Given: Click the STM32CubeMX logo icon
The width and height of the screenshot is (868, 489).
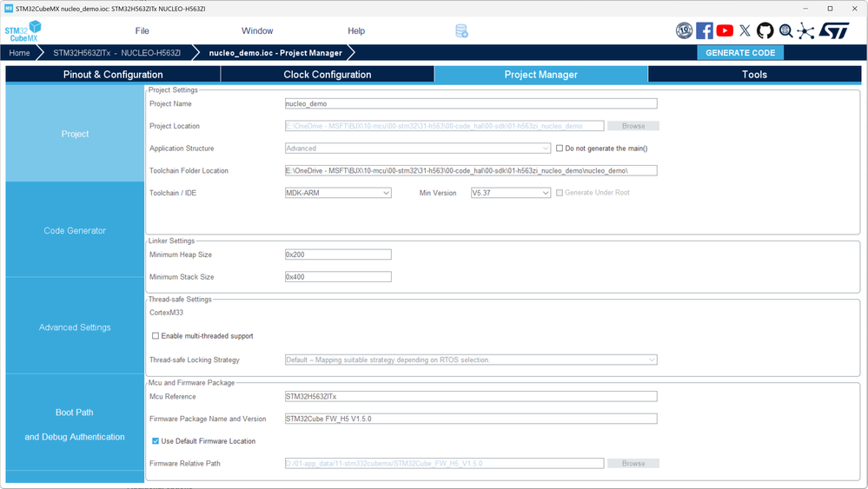Looking at the screenshot, I should [x=23, y=31].
